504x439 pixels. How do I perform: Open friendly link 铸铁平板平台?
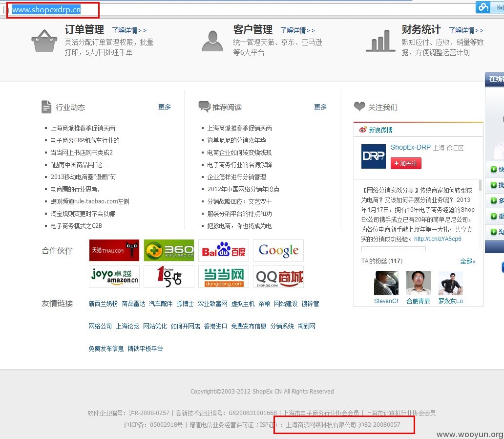(145, 349)
